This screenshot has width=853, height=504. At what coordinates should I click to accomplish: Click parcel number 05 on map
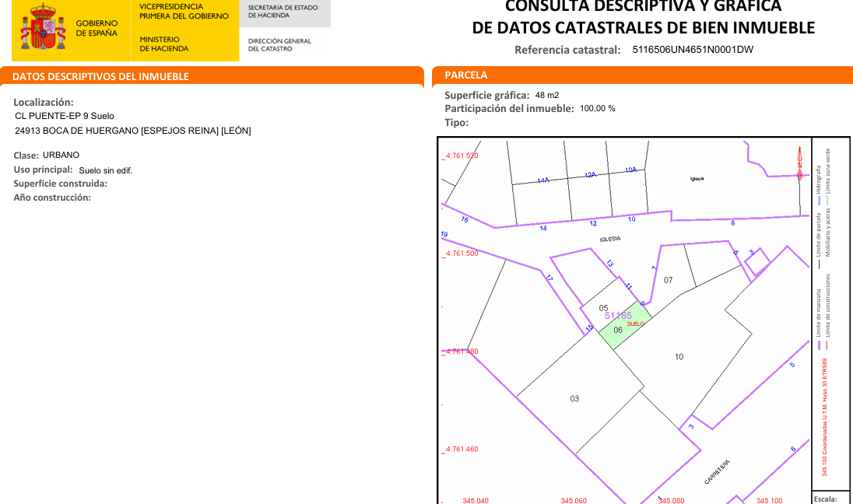[603, 308]
